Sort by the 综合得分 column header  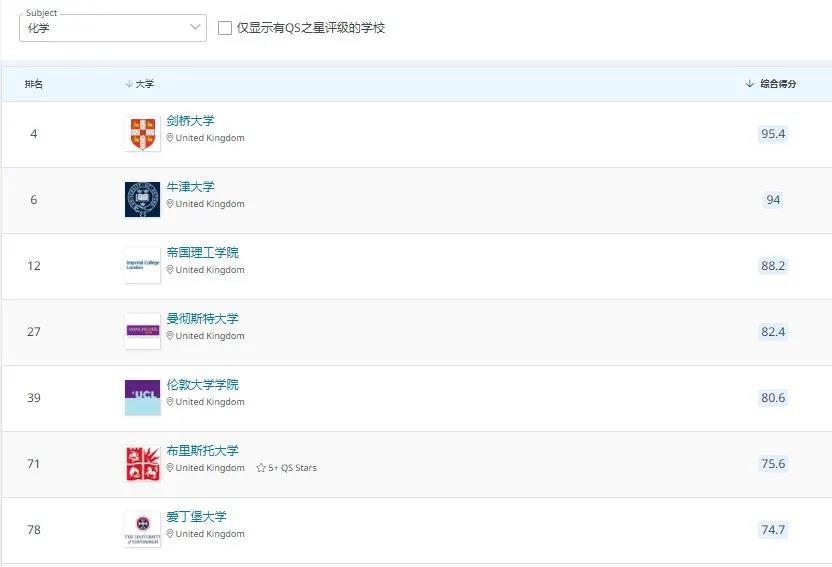[x=778, y=83]
